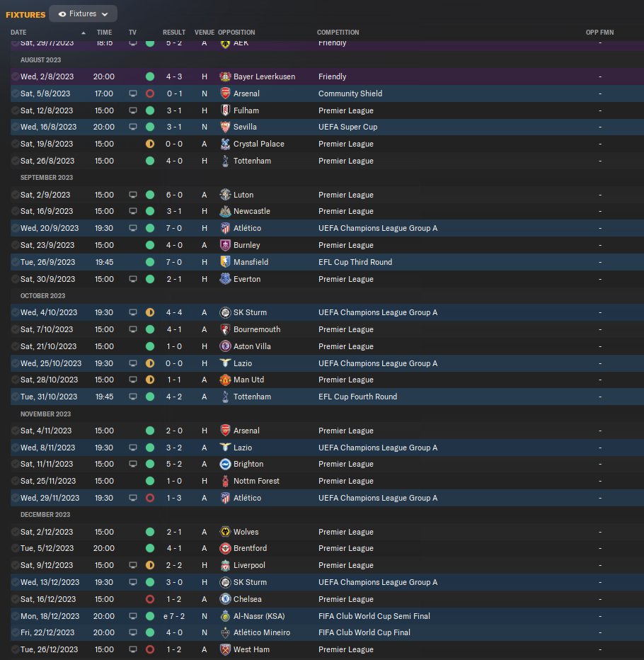The image size is (644, 660).
Task: Click the Luton club badge
Action: (x=226, y=195)
